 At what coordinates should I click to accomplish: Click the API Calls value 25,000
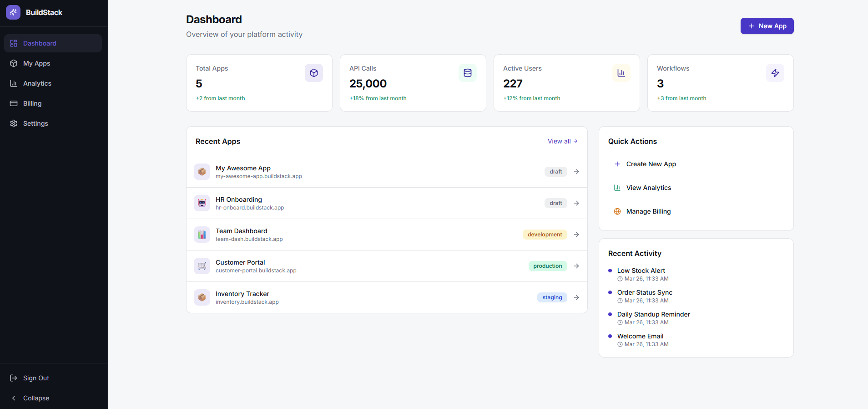tap(368, 84)
